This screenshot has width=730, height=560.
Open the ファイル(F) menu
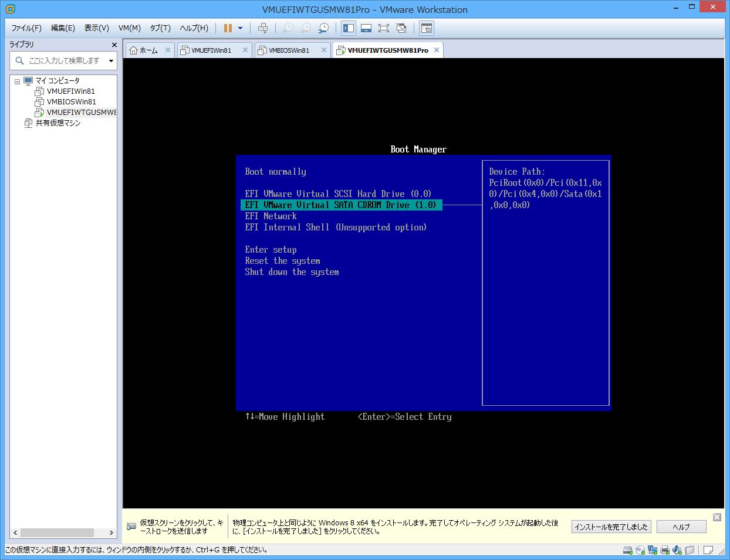26,28
